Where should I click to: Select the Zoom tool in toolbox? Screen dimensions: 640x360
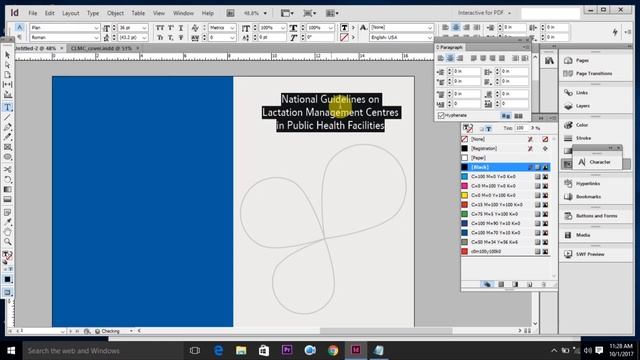tap(7, 242)
